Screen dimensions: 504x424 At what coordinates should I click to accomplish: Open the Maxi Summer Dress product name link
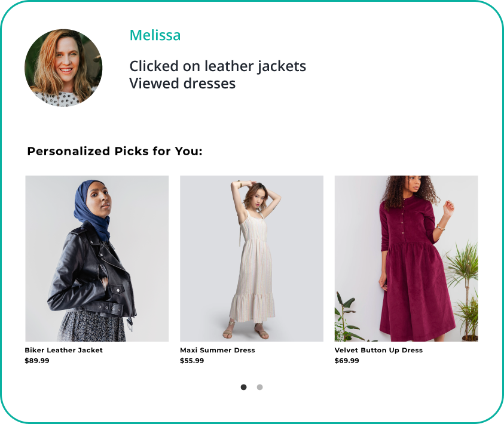pyautogui.click(x=217, y=350)
